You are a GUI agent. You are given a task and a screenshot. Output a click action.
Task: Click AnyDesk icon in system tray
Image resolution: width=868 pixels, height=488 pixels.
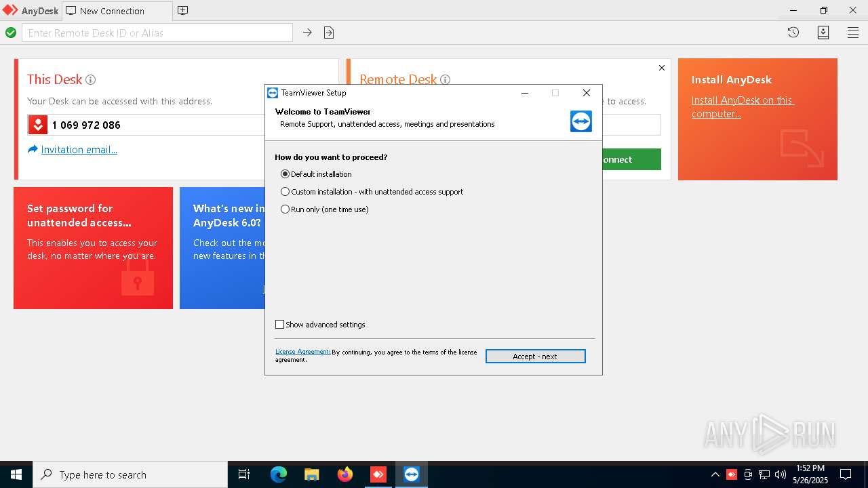coord(732,474)
